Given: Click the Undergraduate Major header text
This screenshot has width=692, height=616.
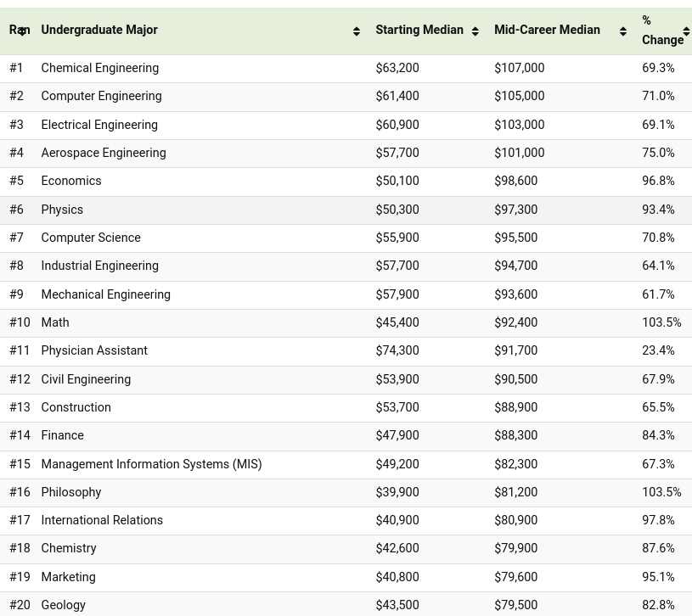Looking at the screenshot, I should [x=99, y=30].
